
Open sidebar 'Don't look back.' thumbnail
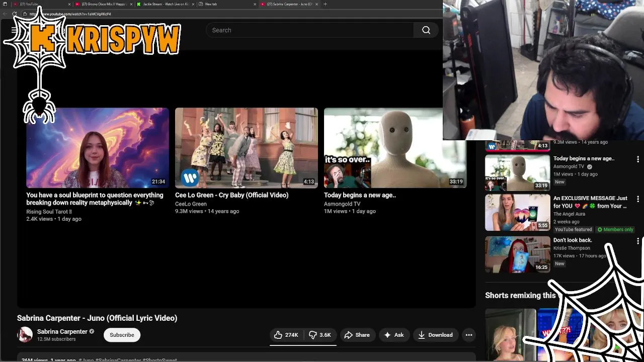click(x=518, y=254)
